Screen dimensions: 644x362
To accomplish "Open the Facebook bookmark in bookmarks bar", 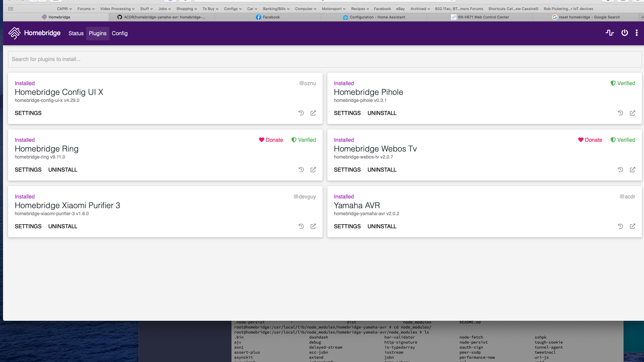I will (382, 9).
